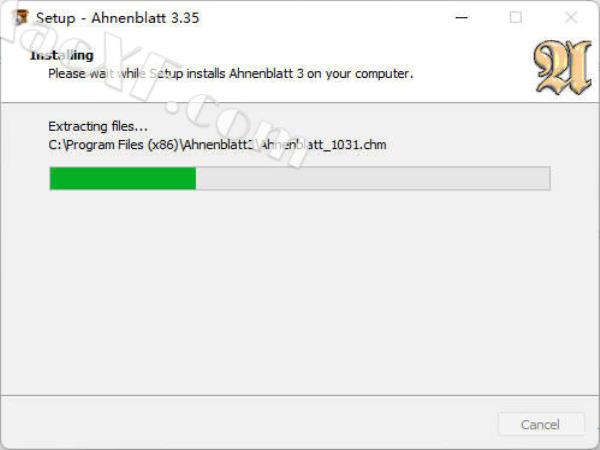Viewport: 600px width, 450px height.
Task: Click the 'C:\Program Files (x86)' path text
Action: [114, 145]
